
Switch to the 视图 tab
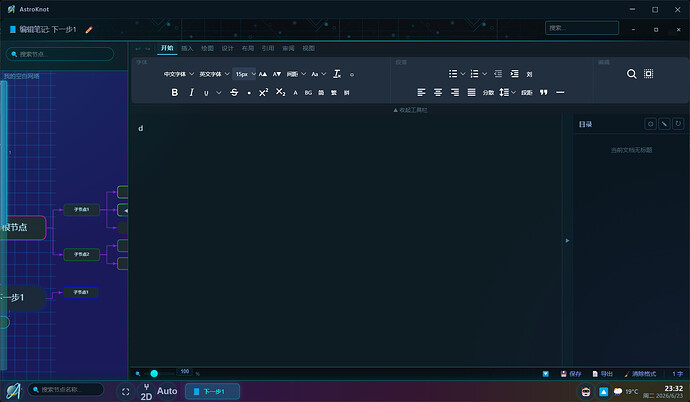point(308,48)
